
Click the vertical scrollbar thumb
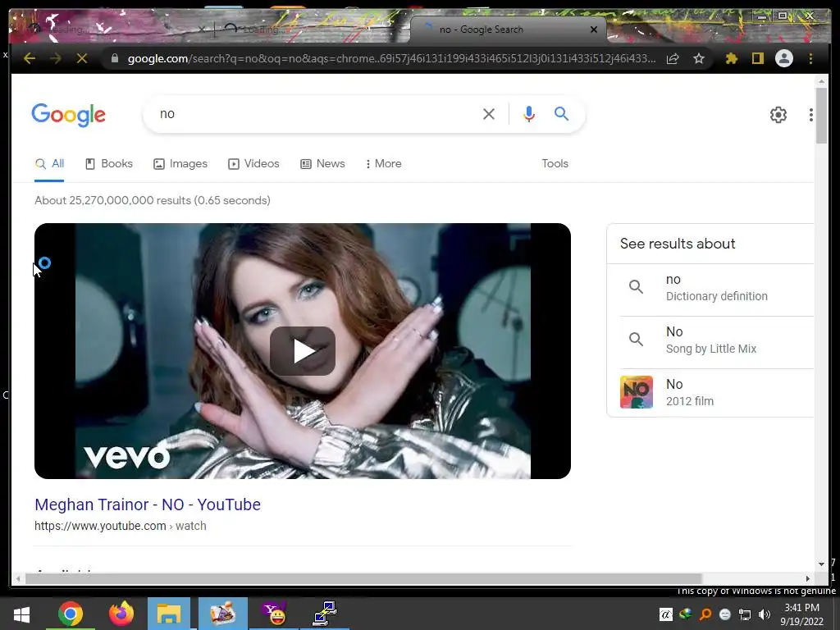click(x=822, y=115)
